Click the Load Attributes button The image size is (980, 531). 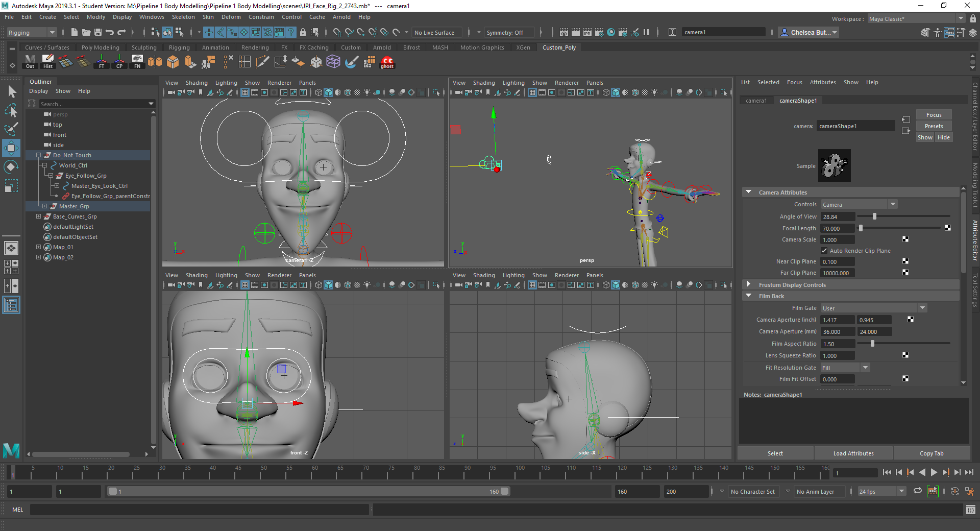click(852, 453)
